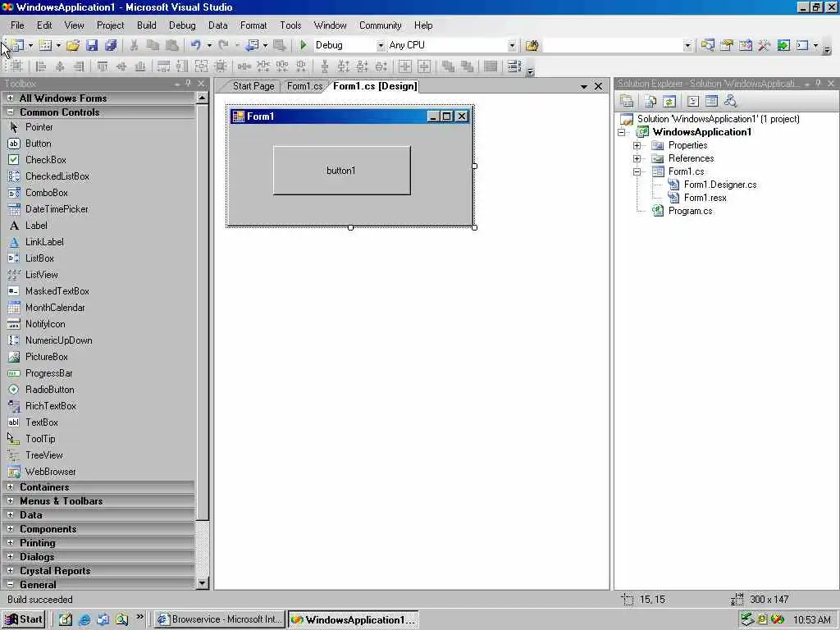Start debugging with the green play icon
This screenshot has width=840, height=630.
point(304,46)
